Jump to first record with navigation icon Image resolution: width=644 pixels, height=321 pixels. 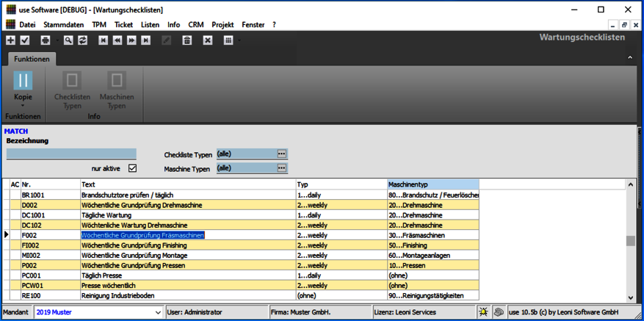click(x=104, y=40)
